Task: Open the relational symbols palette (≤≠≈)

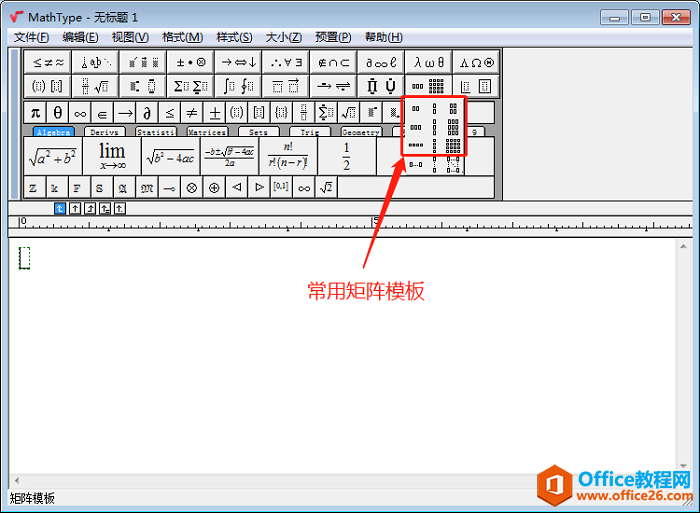Action: click(x=48, y=63)
